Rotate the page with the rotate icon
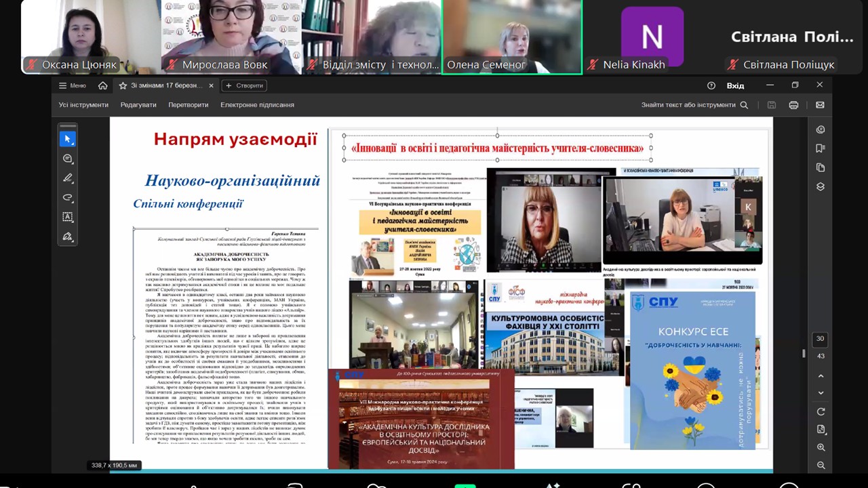The image size is (868, 488). coord(821,411)
